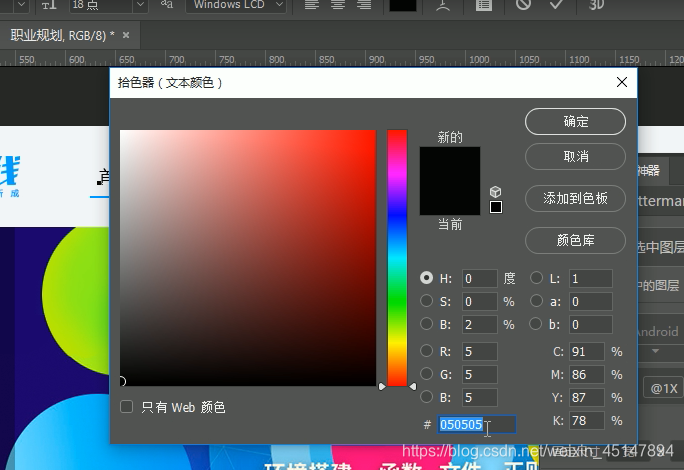684x470 pixels.
Task: Click the blue B value input field
Action: tap(479, 398)
